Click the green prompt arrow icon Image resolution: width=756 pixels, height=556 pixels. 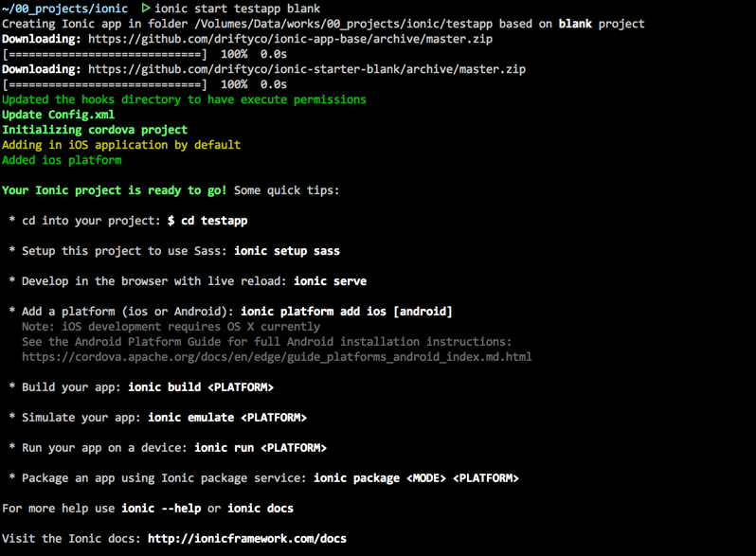(146, 9)
